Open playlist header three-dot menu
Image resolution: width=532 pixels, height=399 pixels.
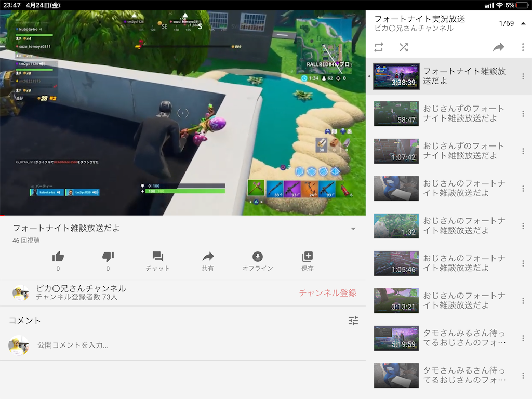tap(523, 47)
